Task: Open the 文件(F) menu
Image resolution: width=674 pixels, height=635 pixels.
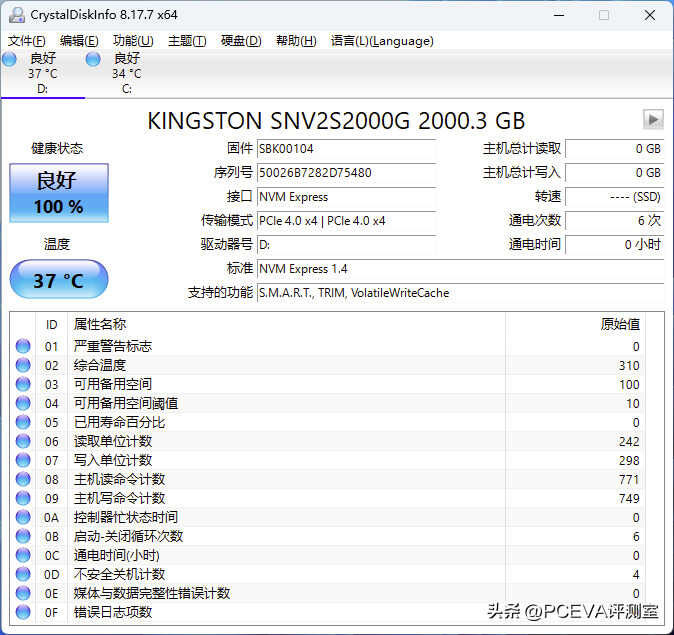Action: pos(27,41)
